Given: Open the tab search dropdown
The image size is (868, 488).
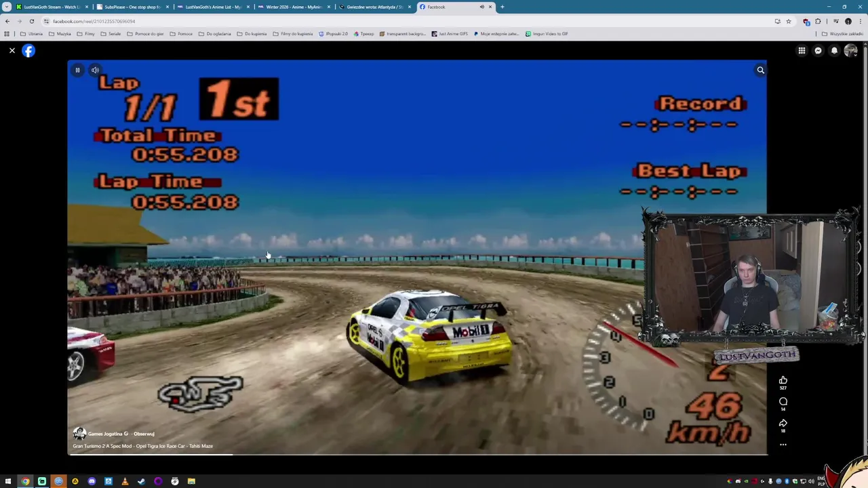Looking at the screenshot, I should [x=7, y=7].
